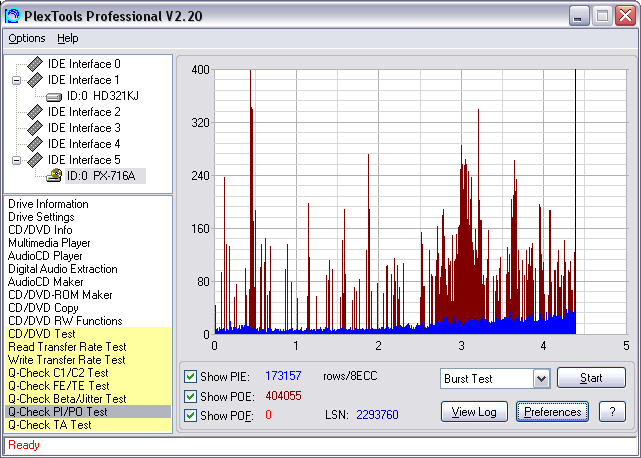Viewport: 641px width, 458px height.
Task: Click the Ready status bar text
Action: pos(24,445)
